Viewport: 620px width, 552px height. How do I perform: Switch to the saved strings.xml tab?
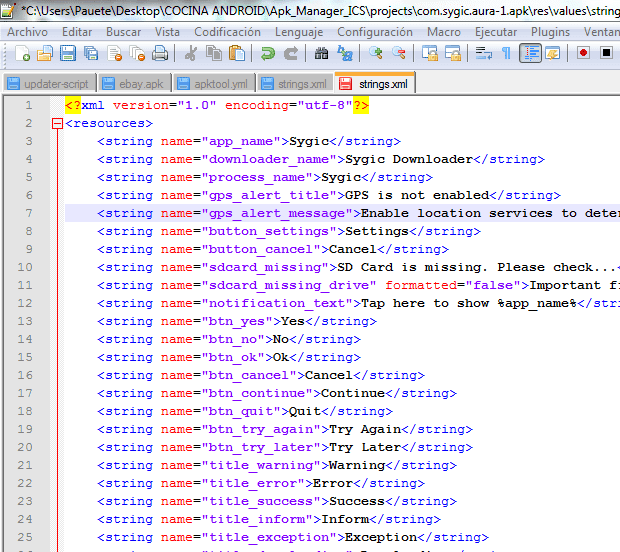click(x=295, y=84)
